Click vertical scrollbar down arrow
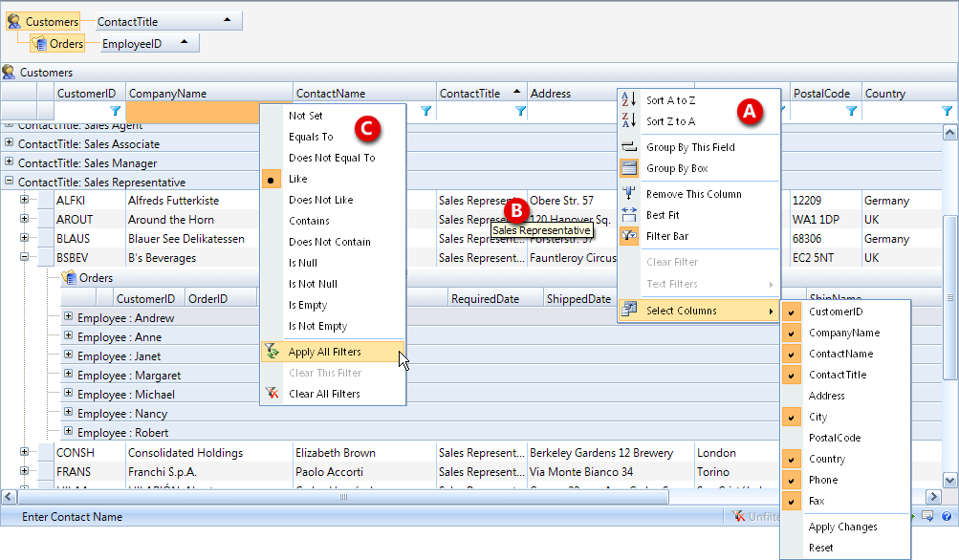This screenshot has width=959, height=560. pyautogui.click(x=949, y=480)
